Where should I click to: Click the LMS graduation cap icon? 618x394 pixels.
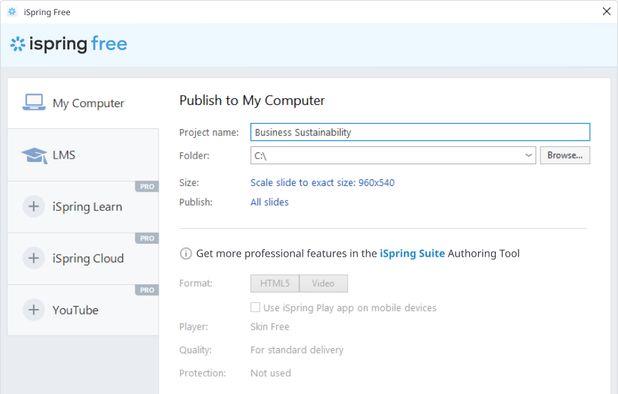click(34, 155)
